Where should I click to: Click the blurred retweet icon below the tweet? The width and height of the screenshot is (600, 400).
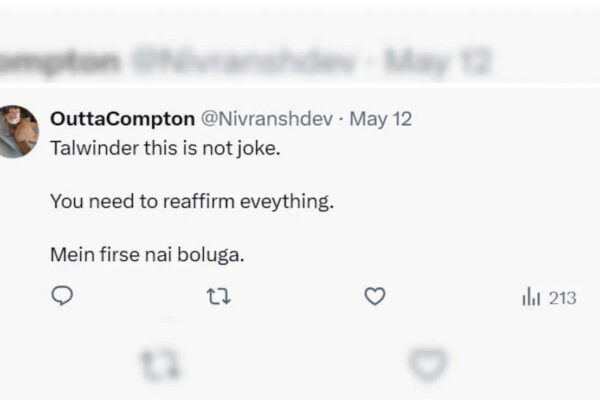pos(160,363)
